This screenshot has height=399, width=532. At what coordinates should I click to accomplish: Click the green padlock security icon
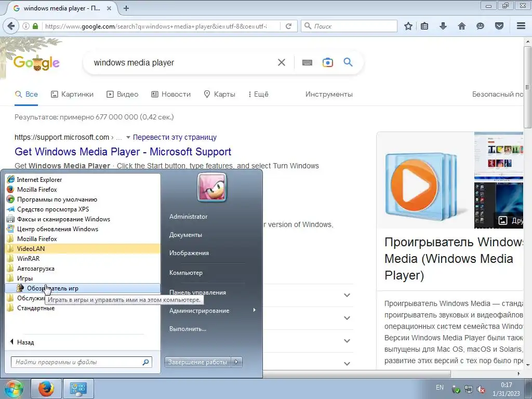coord(35,26)
